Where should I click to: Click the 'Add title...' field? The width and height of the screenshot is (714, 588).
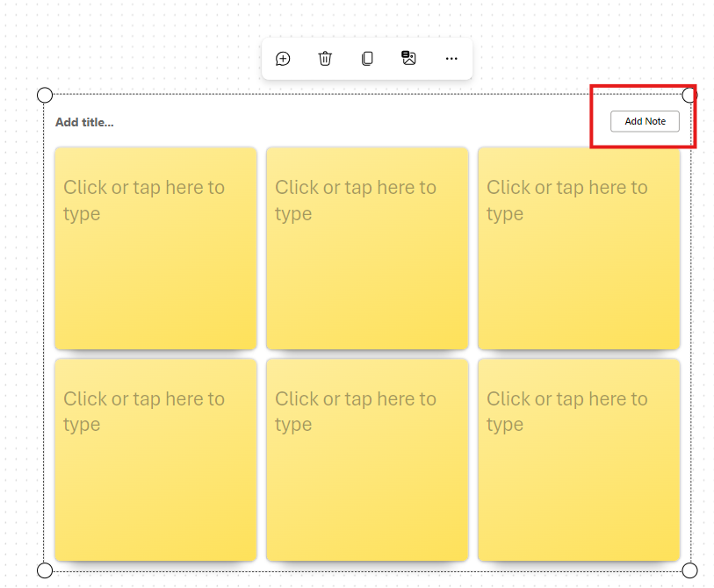tap(84, 122)
